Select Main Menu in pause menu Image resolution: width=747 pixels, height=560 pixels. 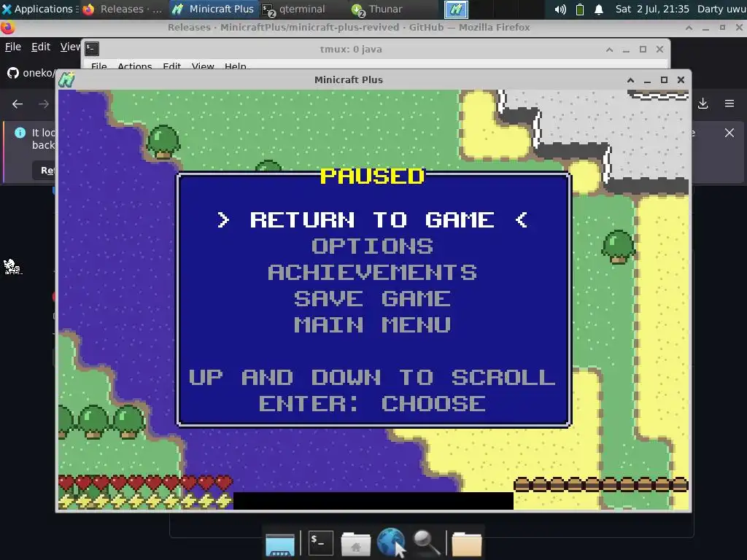372,324
